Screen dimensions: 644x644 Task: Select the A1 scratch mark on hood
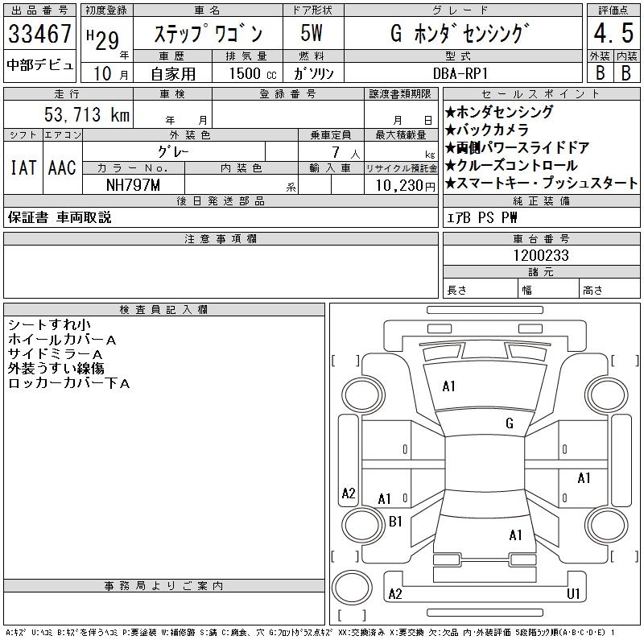click(x=449, y=386)
